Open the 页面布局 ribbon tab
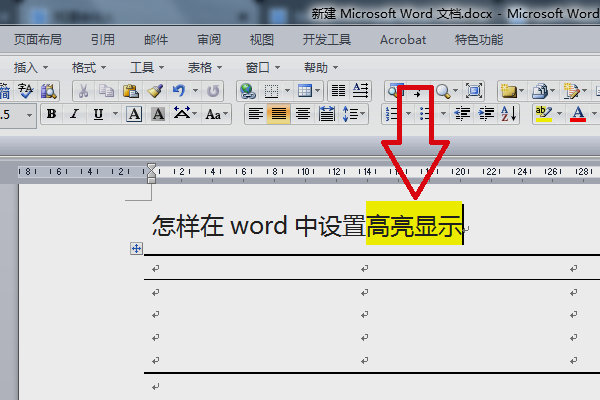 [38, 39]
